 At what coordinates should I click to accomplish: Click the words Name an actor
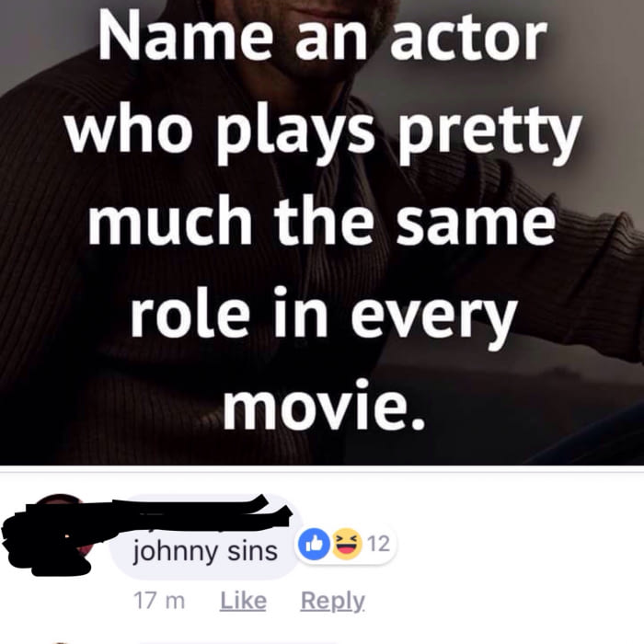322,39
